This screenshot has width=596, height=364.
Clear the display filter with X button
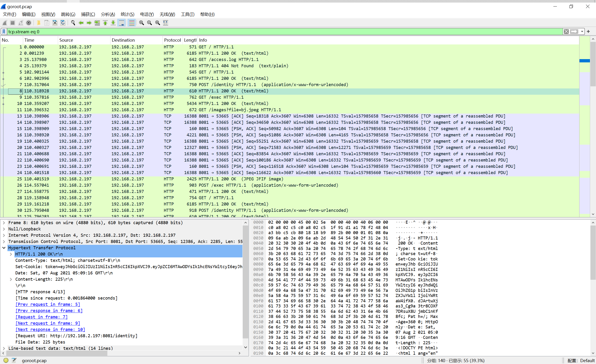(566, 32)
